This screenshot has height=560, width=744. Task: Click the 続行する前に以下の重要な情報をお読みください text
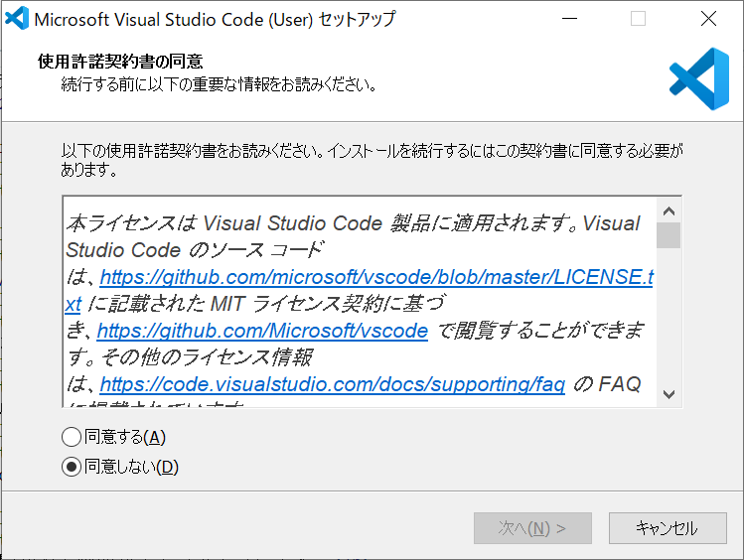tap(220, 84)
